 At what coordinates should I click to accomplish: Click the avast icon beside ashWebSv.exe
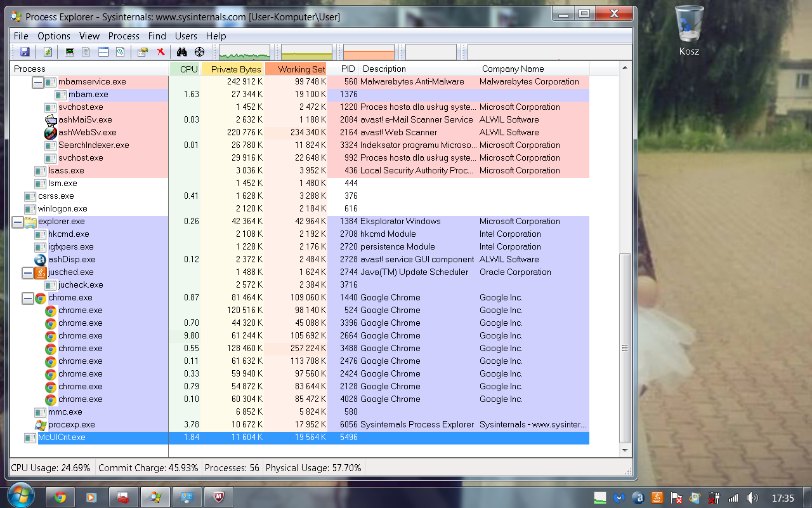click(51, 133)
